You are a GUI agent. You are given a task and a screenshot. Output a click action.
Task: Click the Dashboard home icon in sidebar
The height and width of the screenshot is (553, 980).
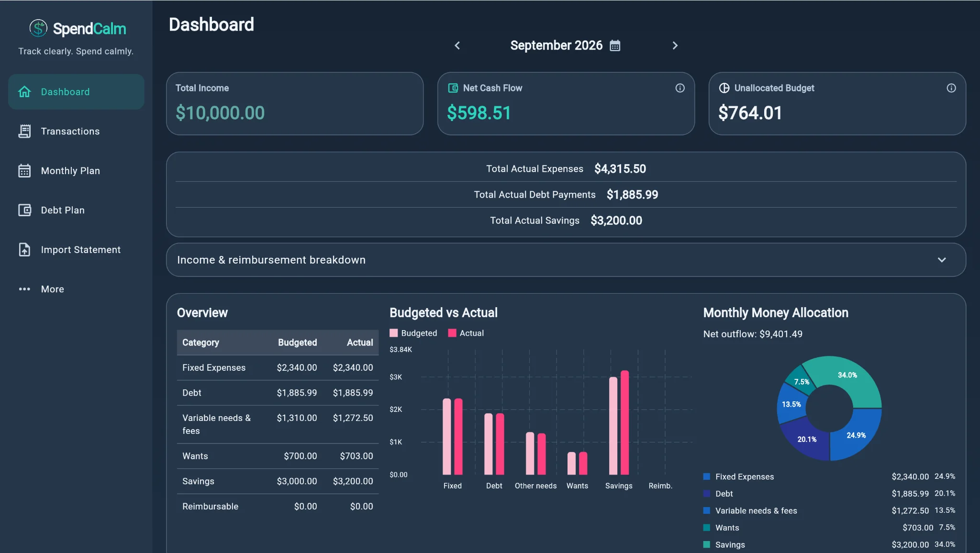pyautogui.click(x=24, y=92)
